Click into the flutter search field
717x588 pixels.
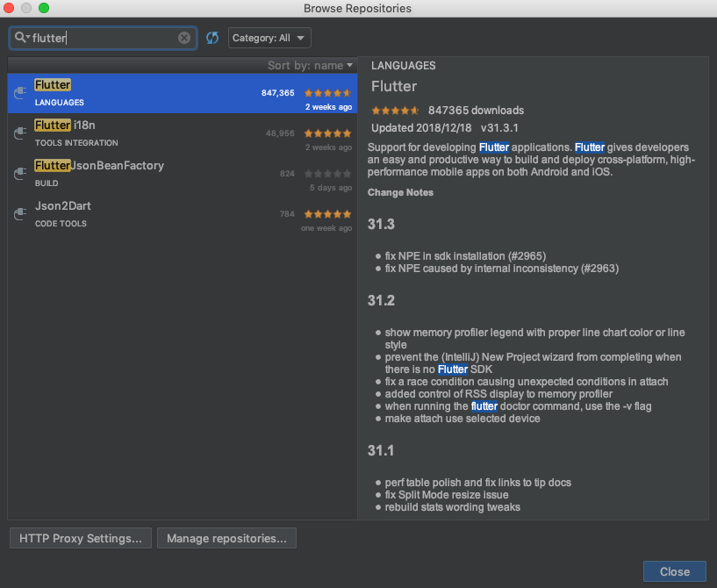point(103,38)
